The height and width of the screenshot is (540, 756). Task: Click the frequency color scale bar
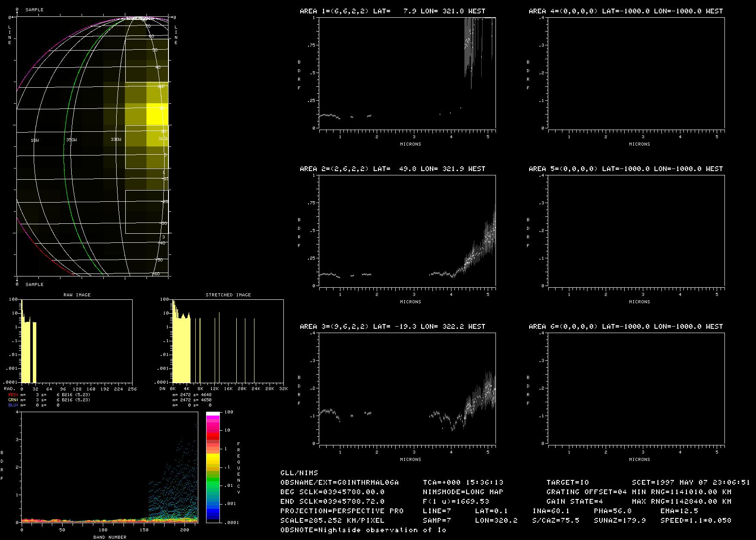(x=213, y=467)
